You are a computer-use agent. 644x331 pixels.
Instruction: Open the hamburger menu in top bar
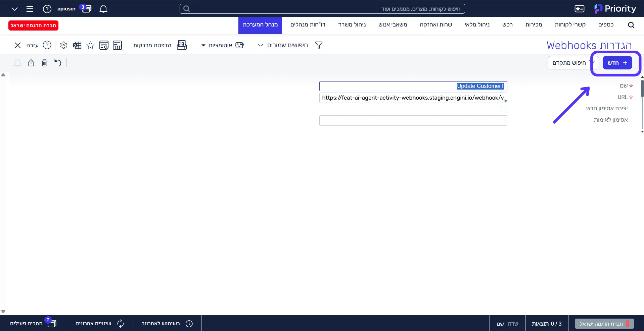[x=30, y=9]
